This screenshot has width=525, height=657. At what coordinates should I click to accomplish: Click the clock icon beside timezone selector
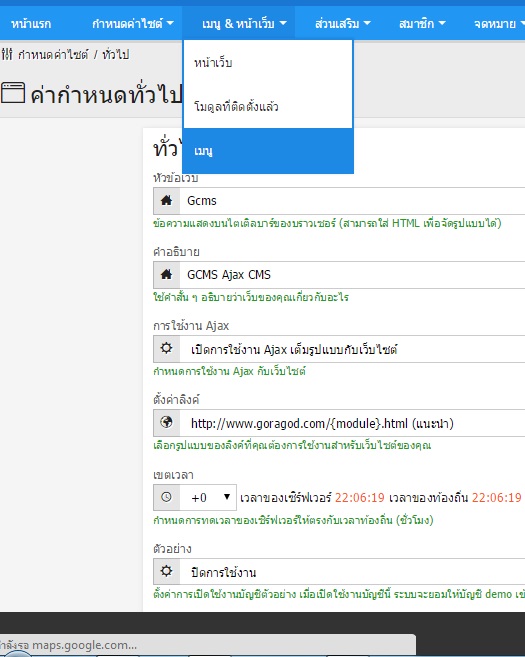[x=166, y=497]
